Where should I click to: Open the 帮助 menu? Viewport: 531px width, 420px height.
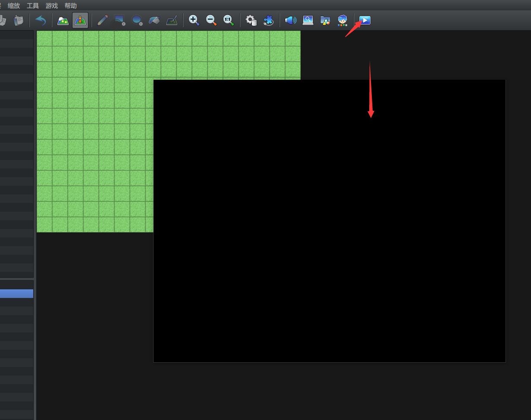(71, 6)
